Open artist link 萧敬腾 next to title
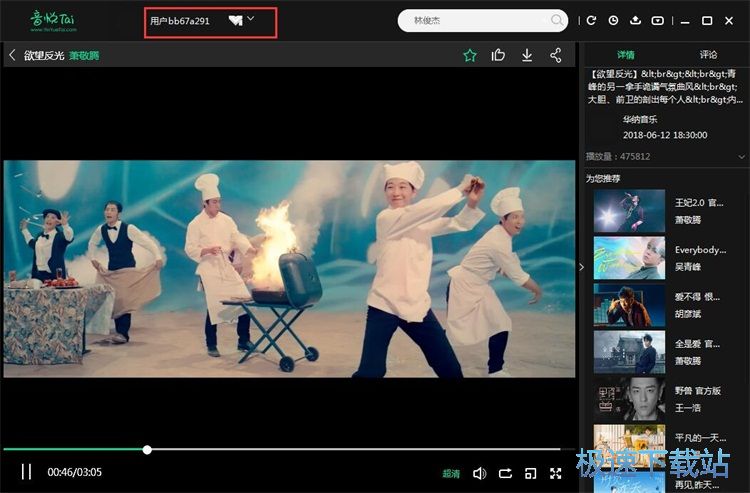 pyautogui.click(x=84, y=55)
